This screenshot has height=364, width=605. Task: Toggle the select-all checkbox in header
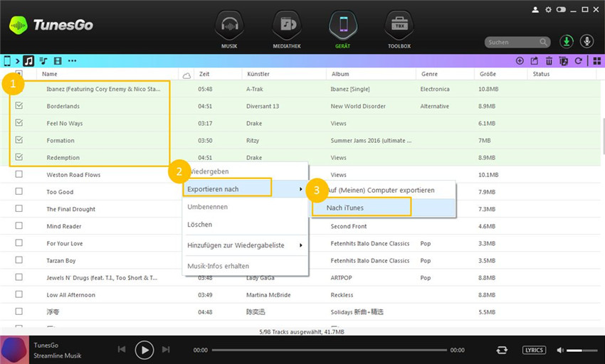tap(19, 73)
